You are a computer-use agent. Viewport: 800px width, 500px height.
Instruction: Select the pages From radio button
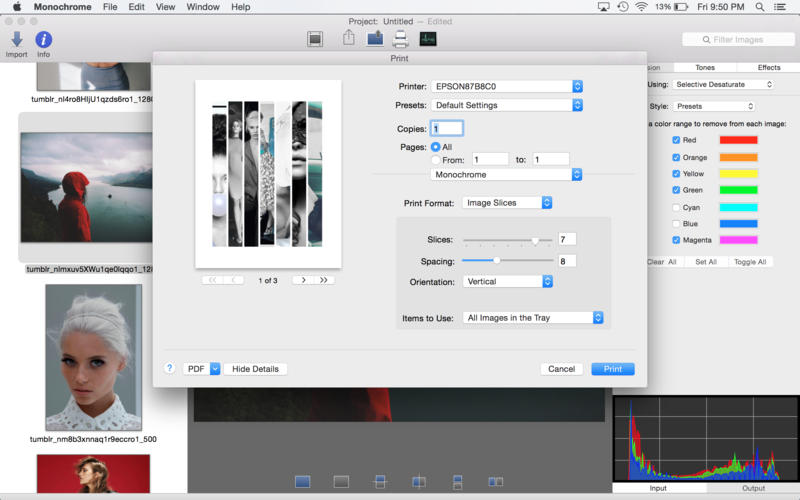pyautogui.click(x=436, y=159)
